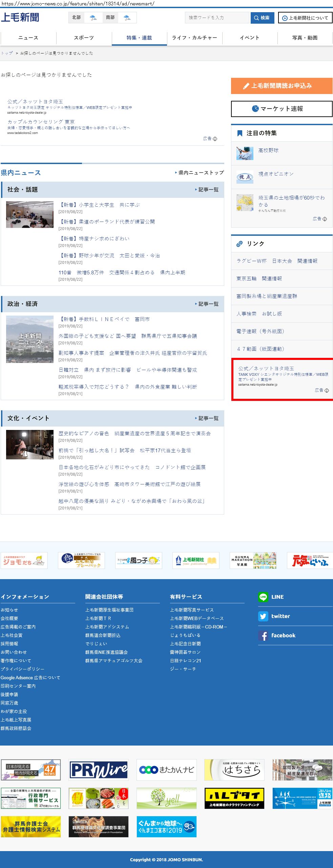Open the 高校野球 feature thumbnail
Screen dimensions: 333x868
pos(245,153)
